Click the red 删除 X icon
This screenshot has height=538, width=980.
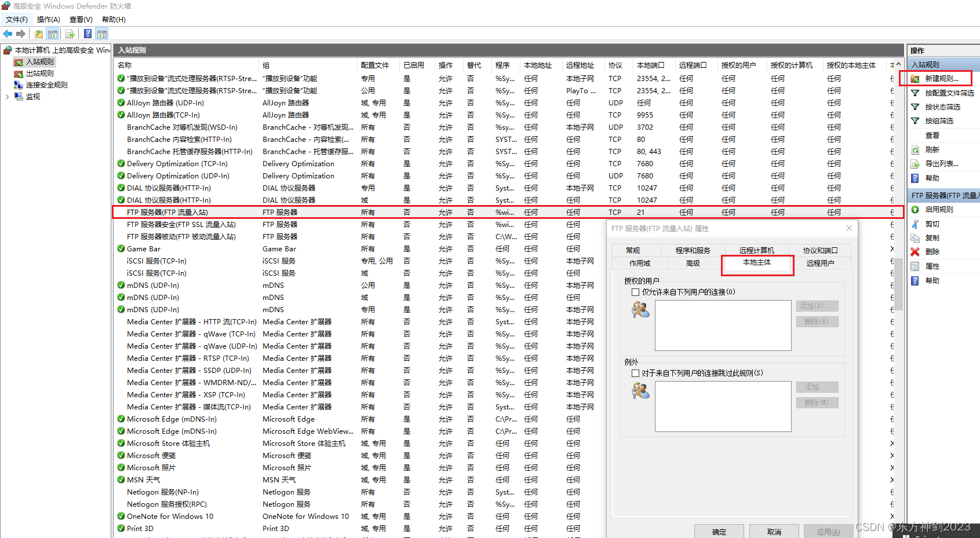[915, 252]
